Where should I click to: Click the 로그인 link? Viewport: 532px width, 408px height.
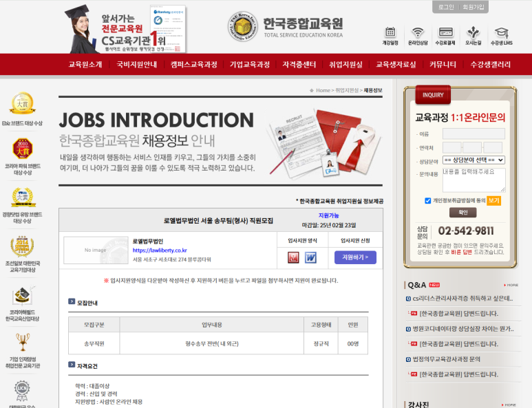[446, 7]
